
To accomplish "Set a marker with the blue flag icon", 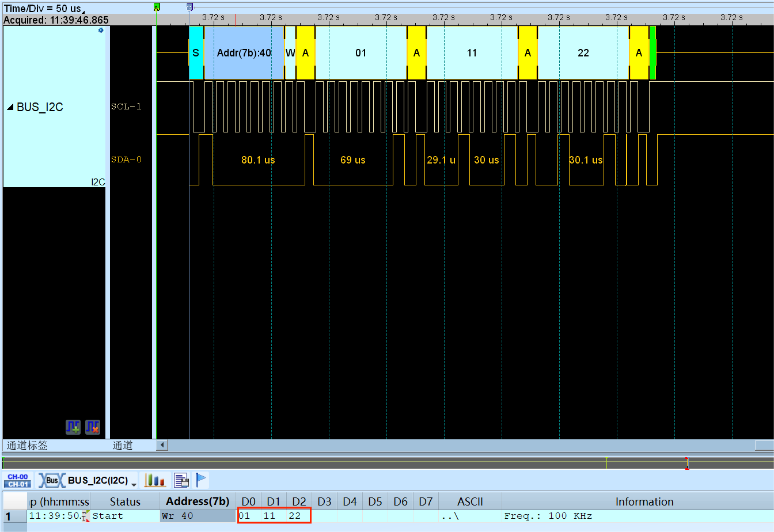I will 202,480.
